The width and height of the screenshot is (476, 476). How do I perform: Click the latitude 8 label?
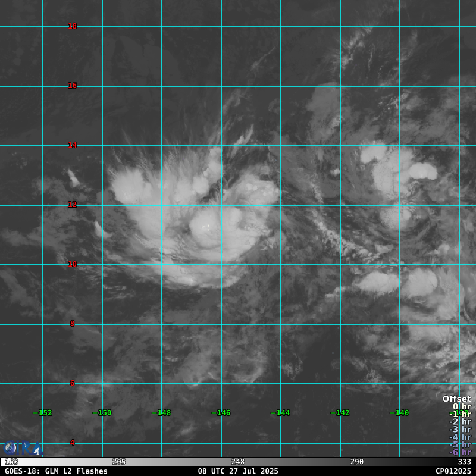pos(72,324)
